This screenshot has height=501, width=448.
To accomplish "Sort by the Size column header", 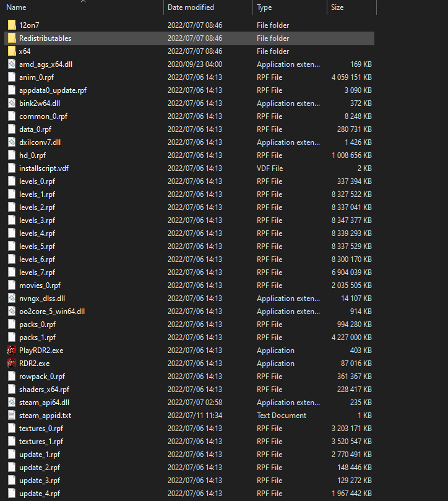I will 337,7.
